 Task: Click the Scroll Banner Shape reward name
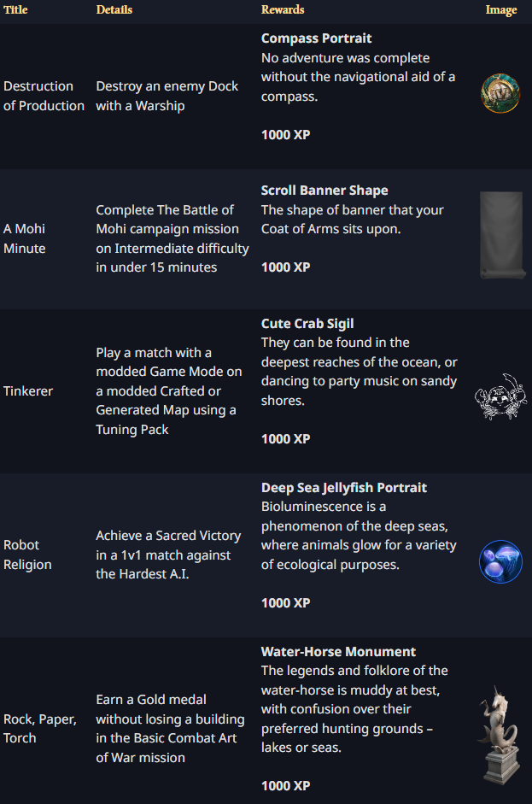pyautogui.click(x=324, y=191)
